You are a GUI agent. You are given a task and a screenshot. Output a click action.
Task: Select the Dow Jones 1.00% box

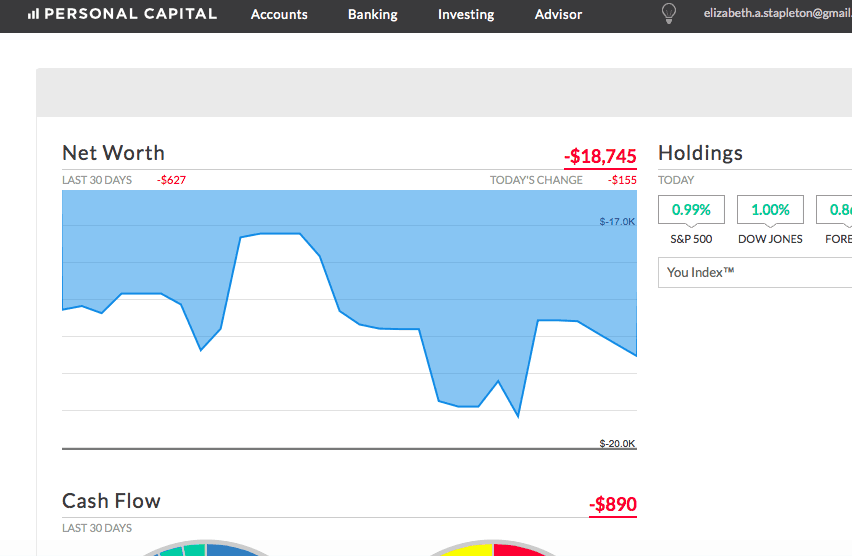pos(770,210)
